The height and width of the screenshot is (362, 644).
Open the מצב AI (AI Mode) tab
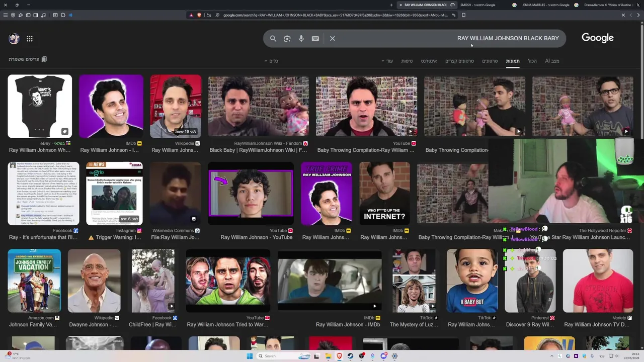coord(552,61)
